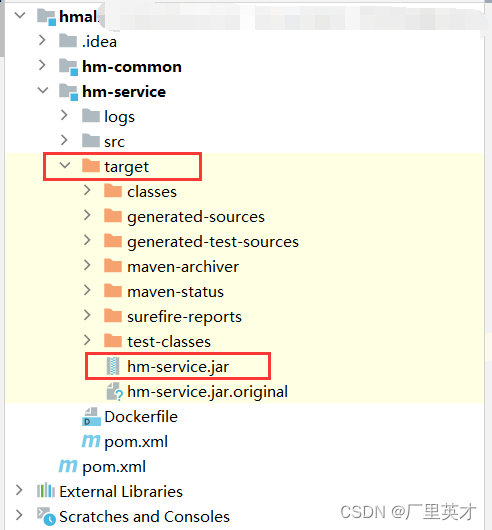
Task: Collapse the hm-service module
Action: tap(43, 91)
